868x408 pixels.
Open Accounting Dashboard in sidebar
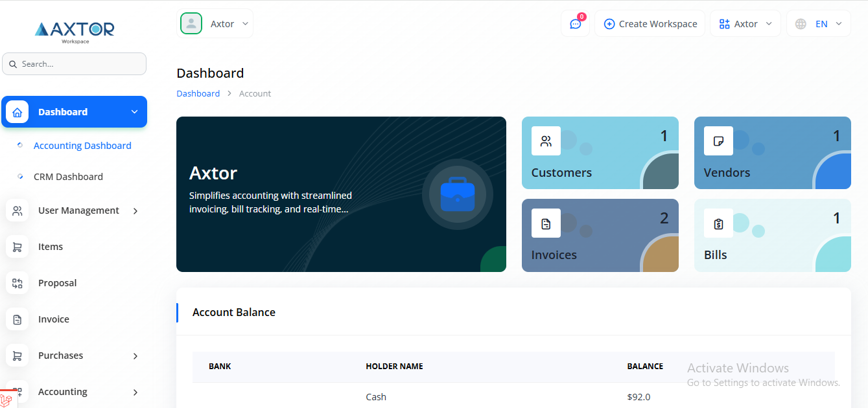[82, 146]
